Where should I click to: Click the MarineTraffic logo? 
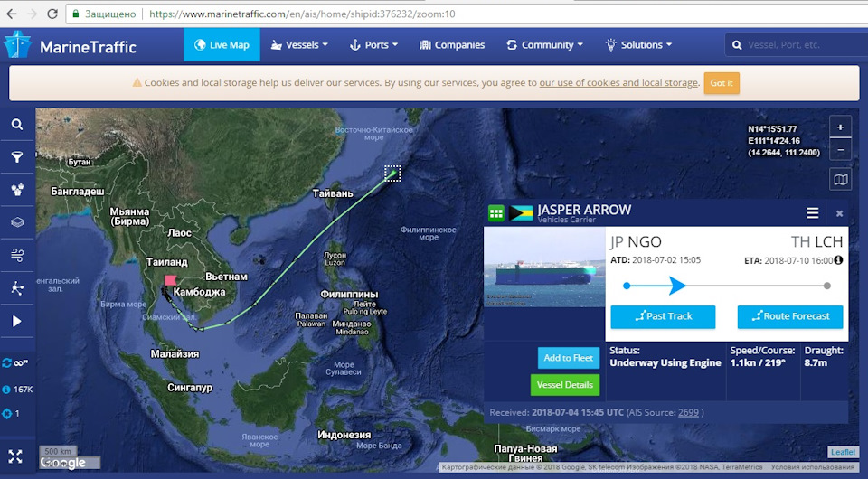point(70,46)
